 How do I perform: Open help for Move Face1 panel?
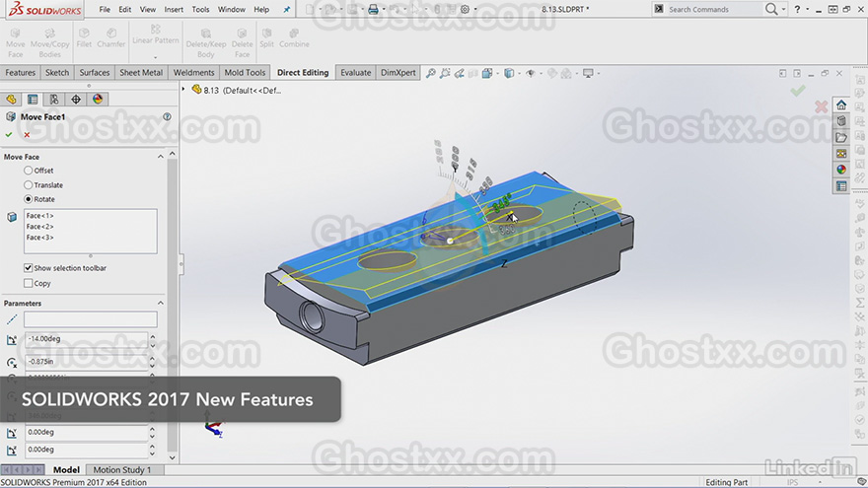(167, 116)
